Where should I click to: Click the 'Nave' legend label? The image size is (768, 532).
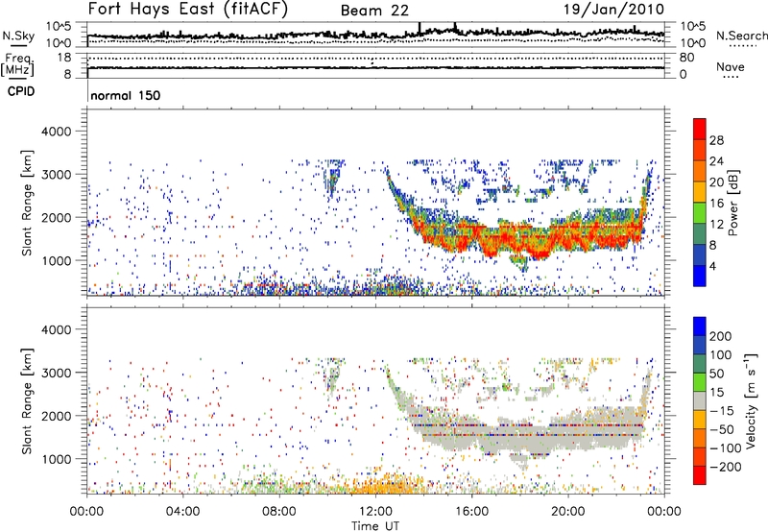pyautogui.click(x=731, y=66)
